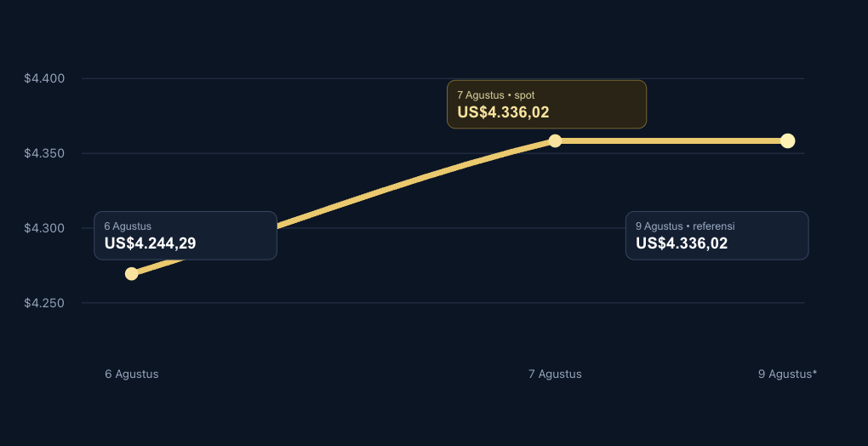Click the 9 Agustus* x-axis date label
The image size is (868, 446).
787,374
